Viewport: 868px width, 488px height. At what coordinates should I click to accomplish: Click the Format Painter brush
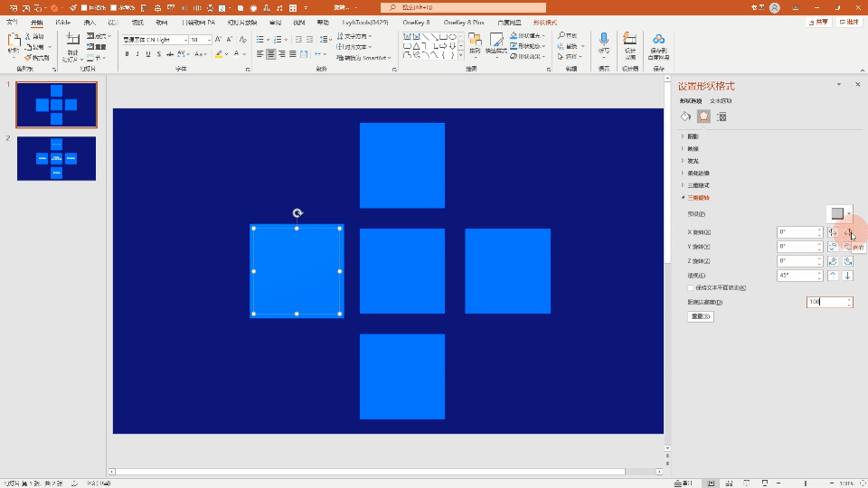[36, 58]
